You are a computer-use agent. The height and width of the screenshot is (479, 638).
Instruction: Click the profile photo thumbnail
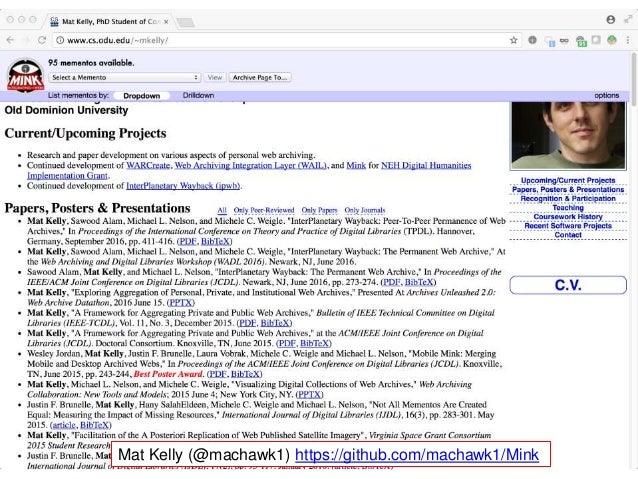(x=568, y=136)
